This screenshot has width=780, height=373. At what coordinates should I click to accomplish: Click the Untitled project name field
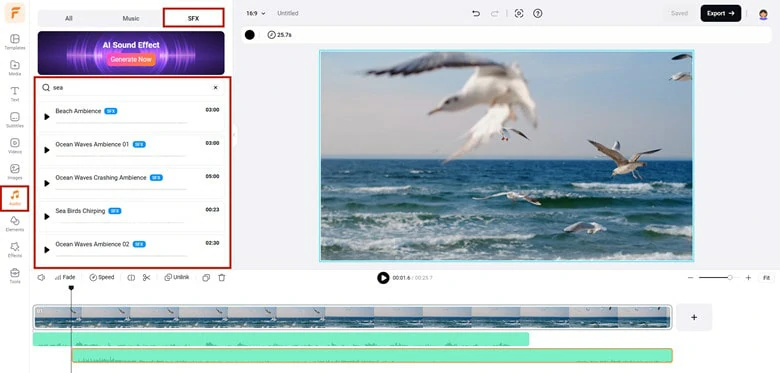288,13
